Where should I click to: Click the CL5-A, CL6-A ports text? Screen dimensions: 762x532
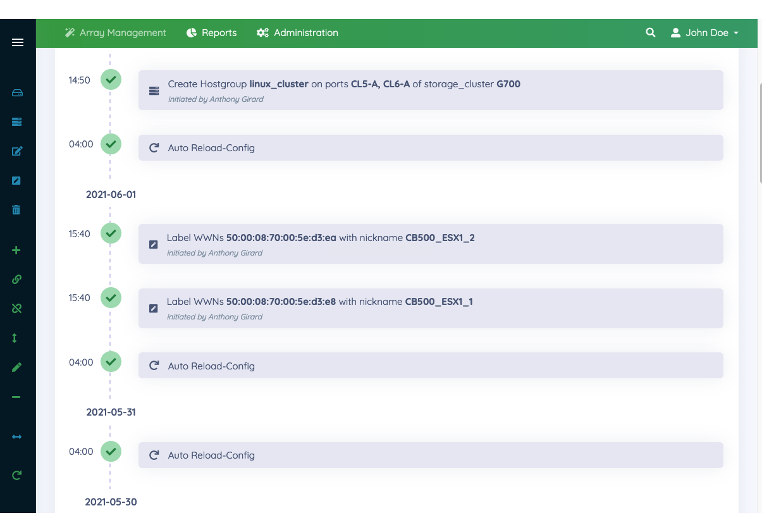pos(380,84)
